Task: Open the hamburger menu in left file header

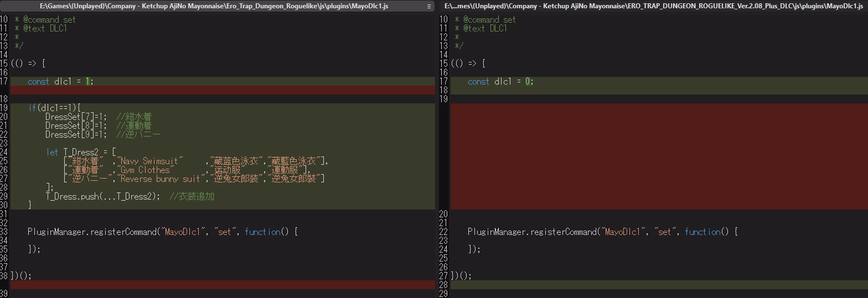Action: pos(430,6)
